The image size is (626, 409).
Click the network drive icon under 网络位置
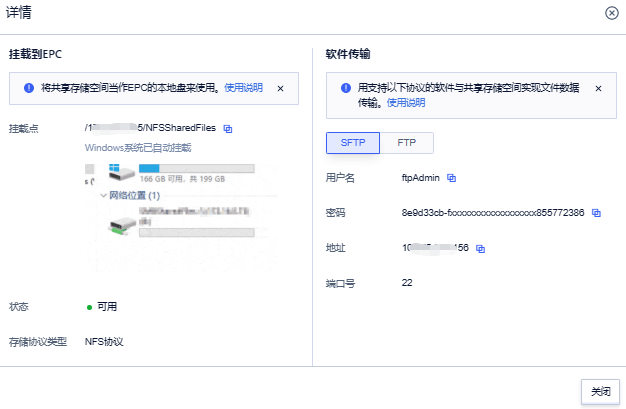(121, 223)
